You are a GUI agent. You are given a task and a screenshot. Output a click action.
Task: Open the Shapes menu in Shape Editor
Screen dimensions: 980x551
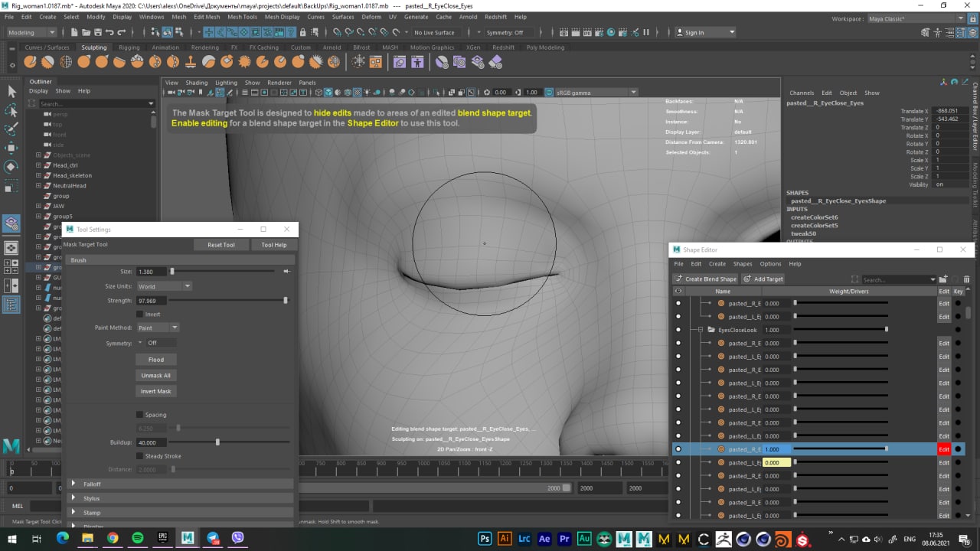pyautogui.click(x=743, y=264)
